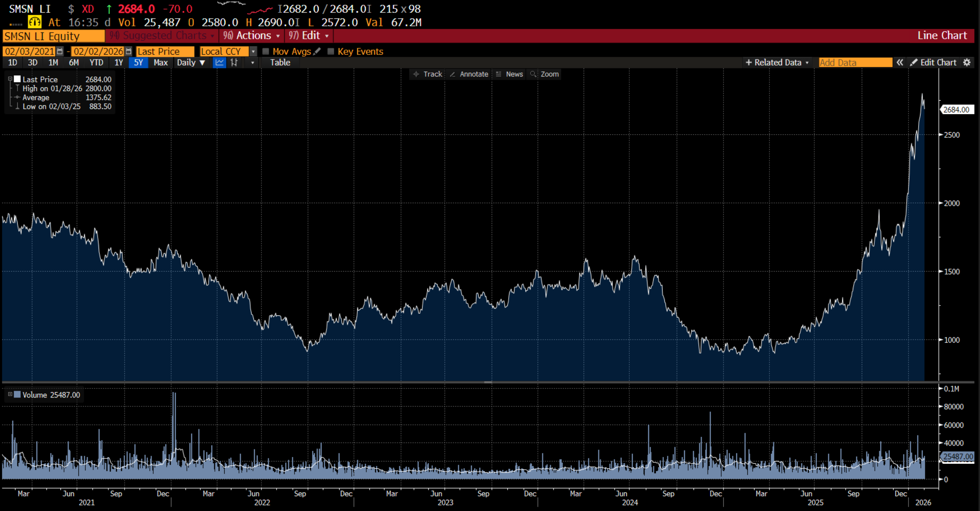Open the Daily periodicity dropdown
Viewport: 980px width, 511px height.
pyautogui.click(x=191, y=63)
